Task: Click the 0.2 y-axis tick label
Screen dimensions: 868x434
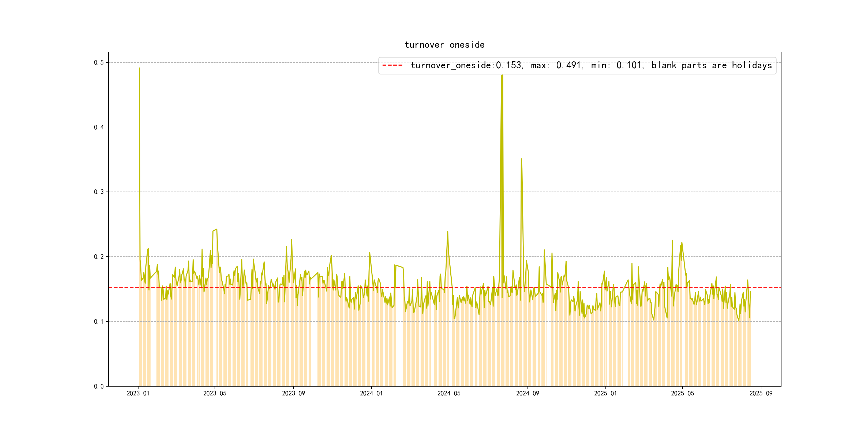Action: tap(99, 257)
